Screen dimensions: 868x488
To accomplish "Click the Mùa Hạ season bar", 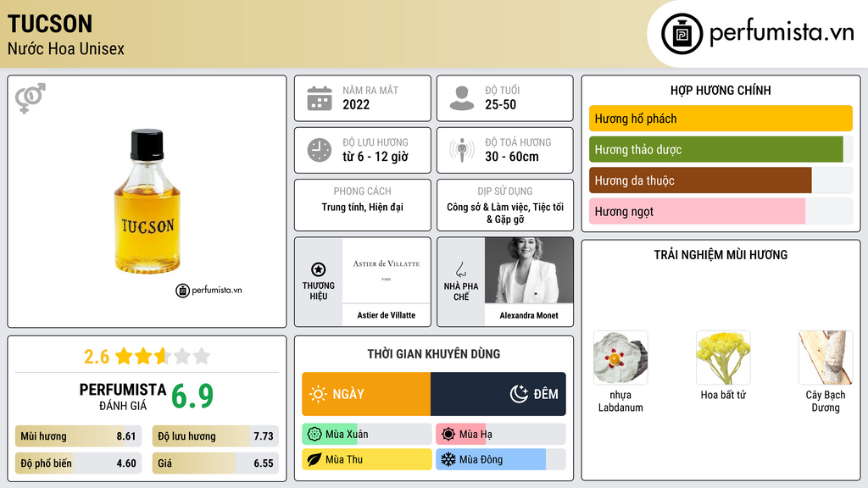I will 501,435.
